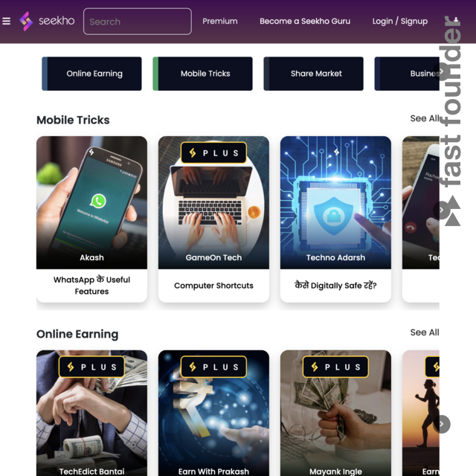The width and height of the screenshot is (476, 476).
Task: Open Become a Seekho Guru
Action: [305, 22]
